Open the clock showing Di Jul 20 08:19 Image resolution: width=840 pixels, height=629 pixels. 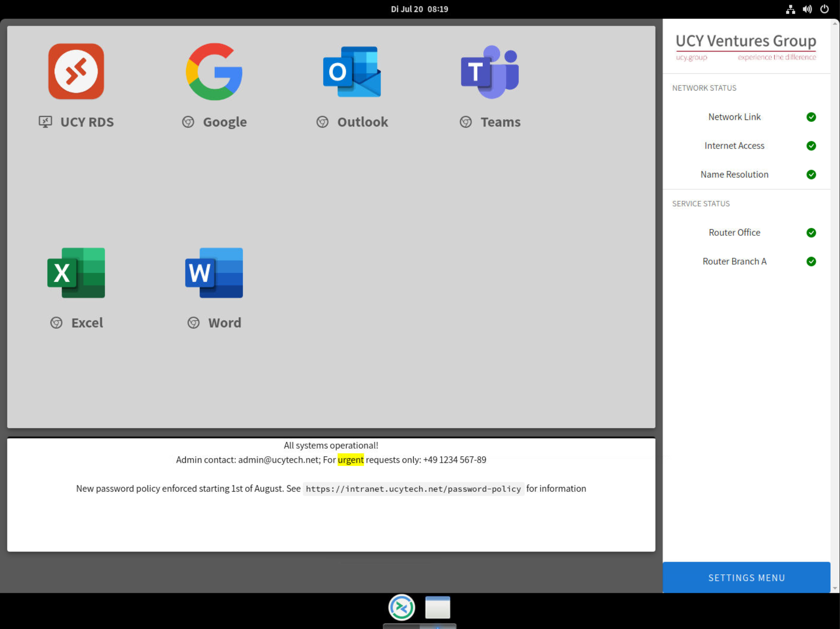pyautogui.click(x=420, y=9)
